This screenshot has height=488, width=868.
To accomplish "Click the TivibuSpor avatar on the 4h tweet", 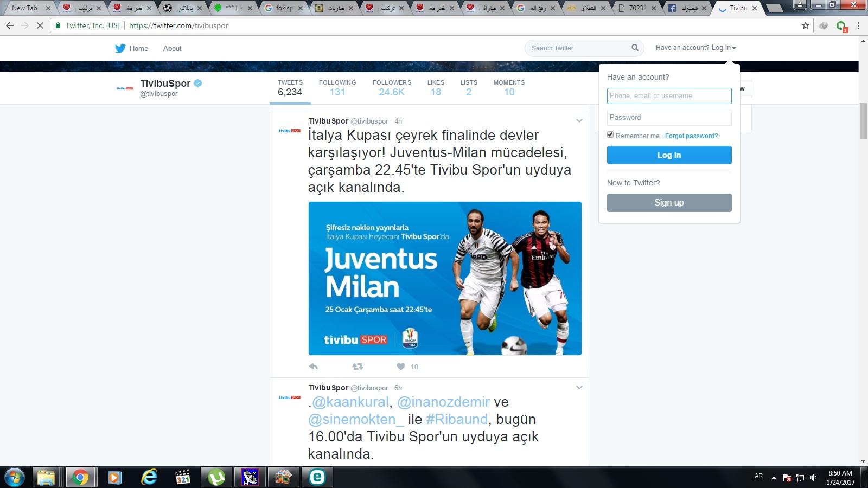I will tap(289, 131).
